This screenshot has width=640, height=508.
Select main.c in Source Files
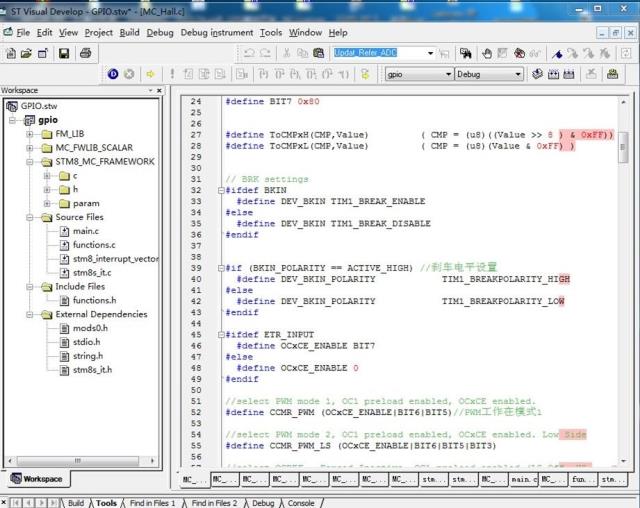tap(86, 231)
